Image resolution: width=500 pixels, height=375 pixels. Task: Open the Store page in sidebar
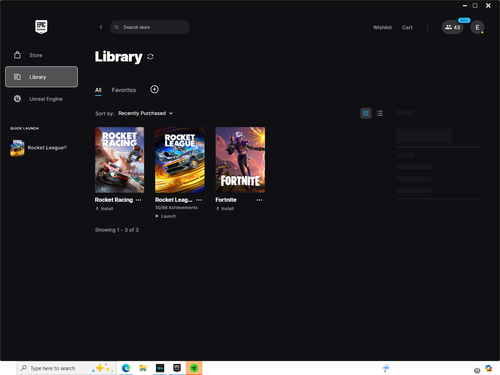[x=42, y=55]
